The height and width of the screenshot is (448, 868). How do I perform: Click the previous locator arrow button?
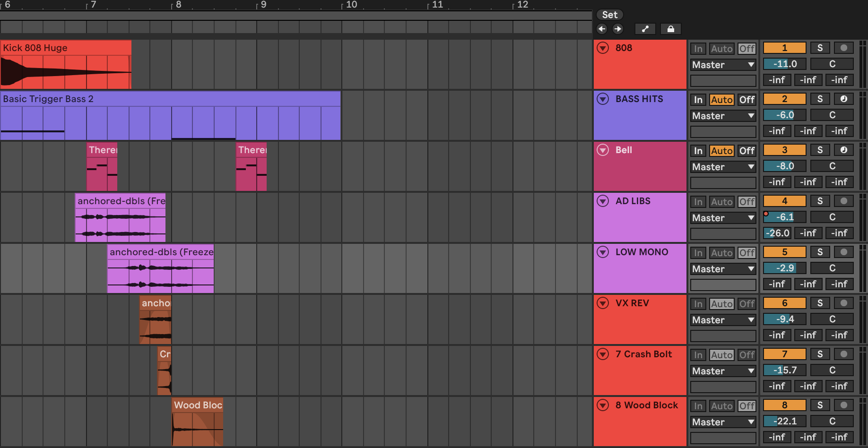[601, 29]
